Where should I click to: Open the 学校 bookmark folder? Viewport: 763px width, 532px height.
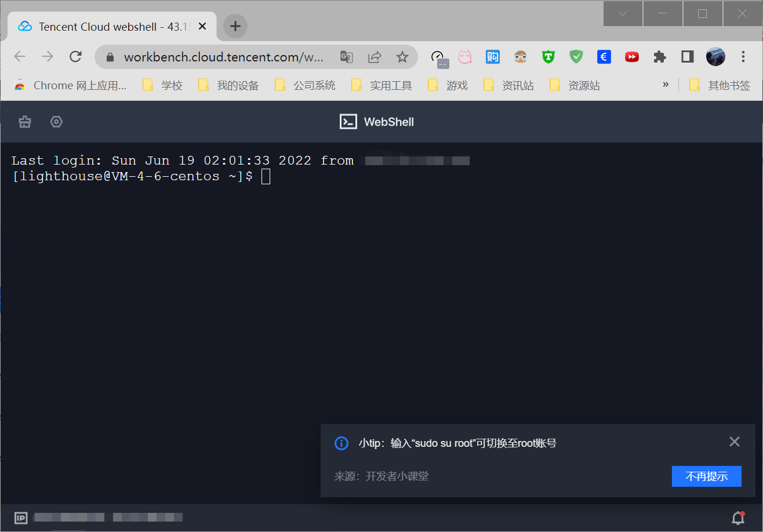click(163, 86)
